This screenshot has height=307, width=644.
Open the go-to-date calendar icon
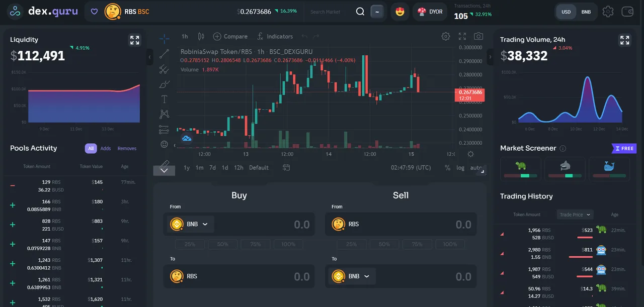(x=286, y=167)
